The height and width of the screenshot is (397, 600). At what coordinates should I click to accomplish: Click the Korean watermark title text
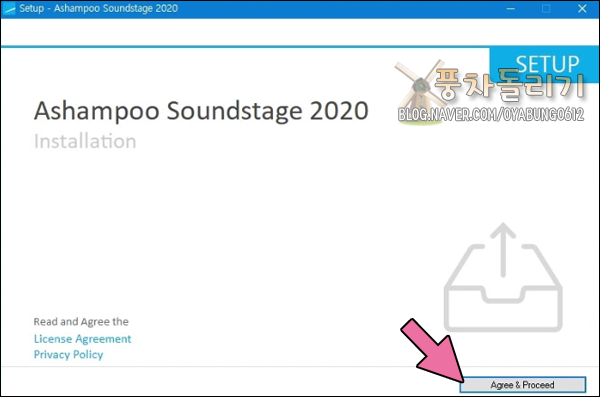(x=509, y=84)
